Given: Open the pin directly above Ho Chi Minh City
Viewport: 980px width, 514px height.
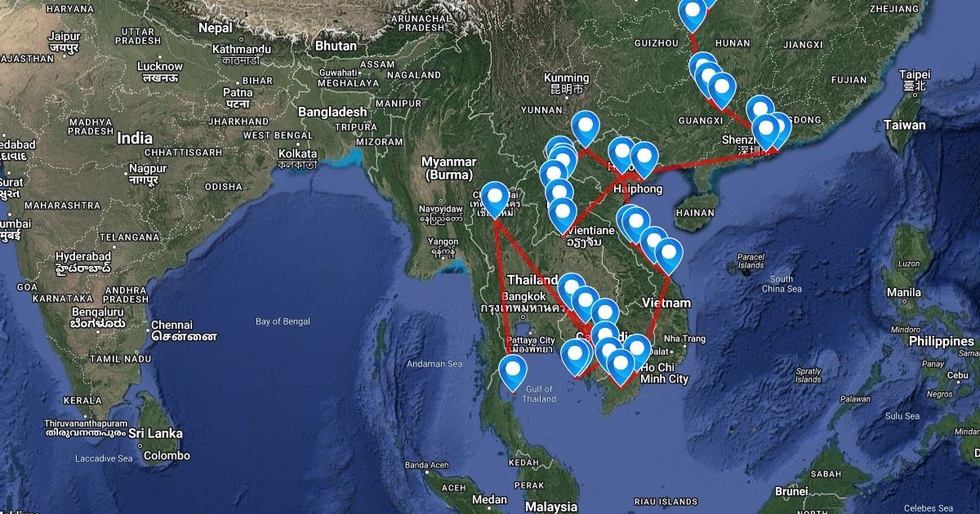Looking at the screenshot, I should 621,366.
